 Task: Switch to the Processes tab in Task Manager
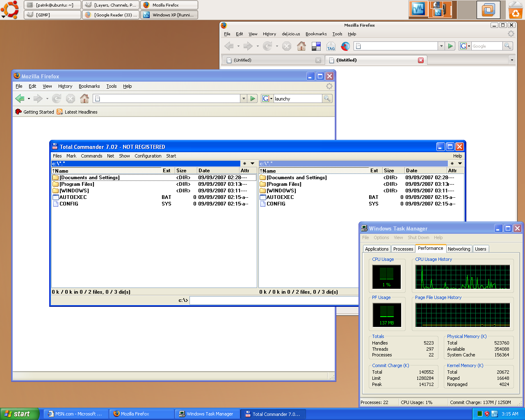tap(403, 249)
